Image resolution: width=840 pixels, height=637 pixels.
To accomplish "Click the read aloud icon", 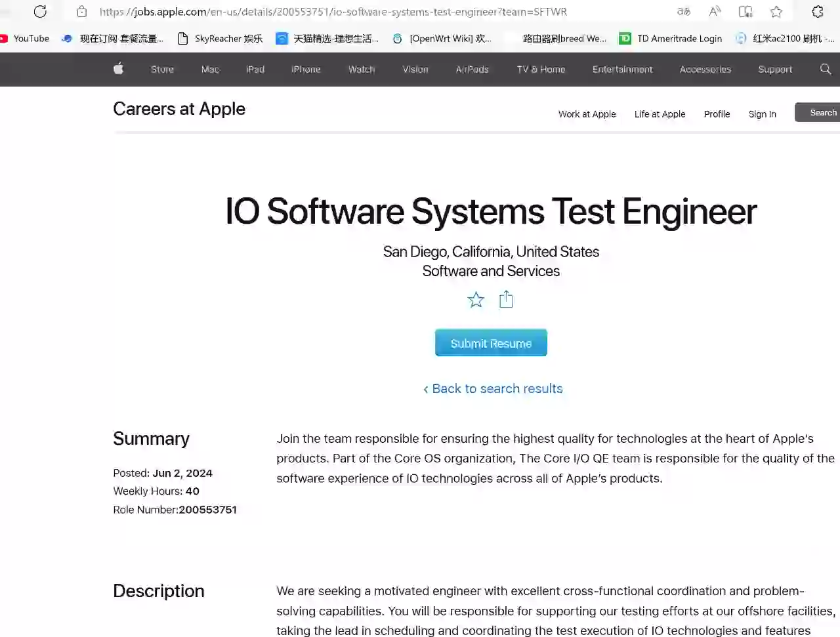I will point(715,11).
